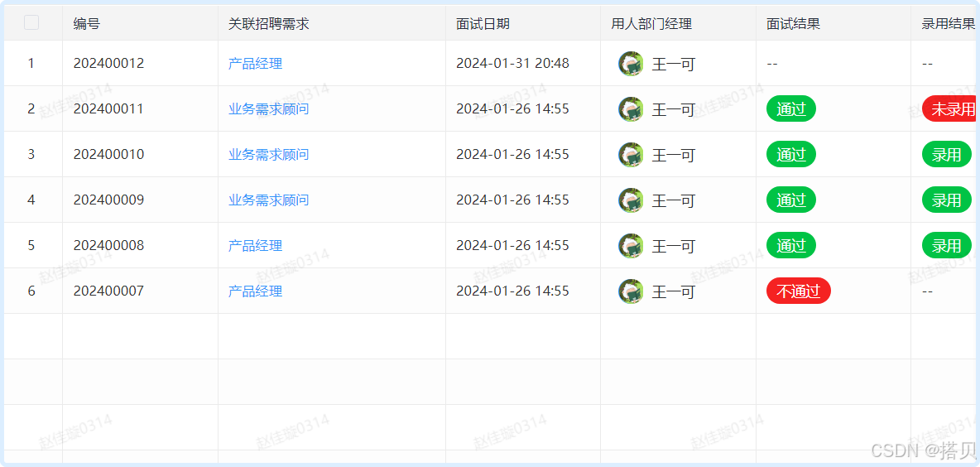
Task: Click name 王一可 in row 202400009
Action: (674, 200)
